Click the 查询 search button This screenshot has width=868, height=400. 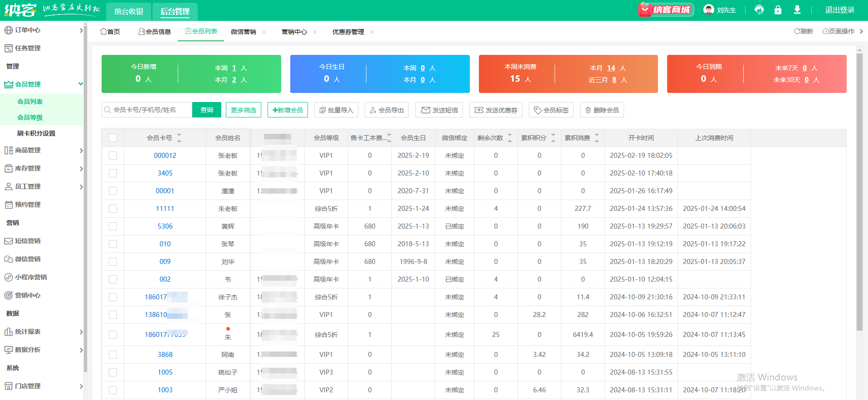[x=207, y=110]
